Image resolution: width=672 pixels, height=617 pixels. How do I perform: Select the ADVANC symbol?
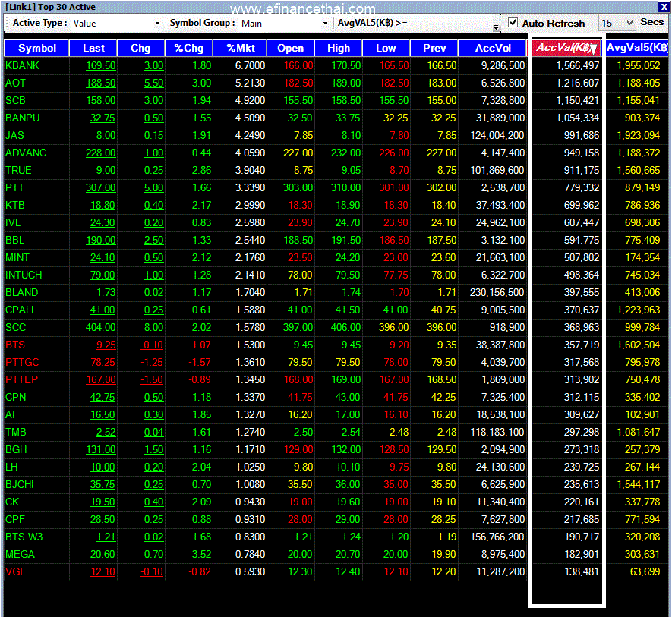tap(26, 153)
